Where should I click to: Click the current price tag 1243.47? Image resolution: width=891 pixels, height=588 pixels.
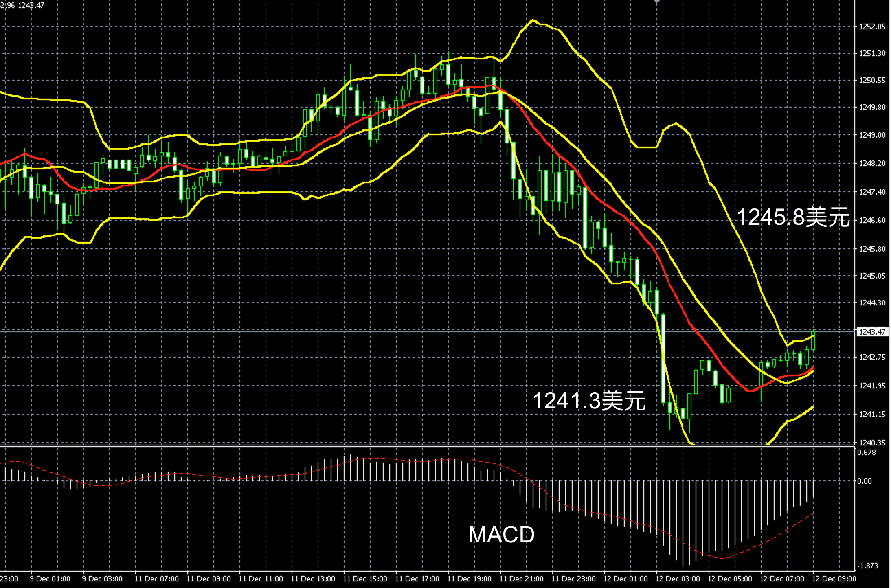pos(872,332)
